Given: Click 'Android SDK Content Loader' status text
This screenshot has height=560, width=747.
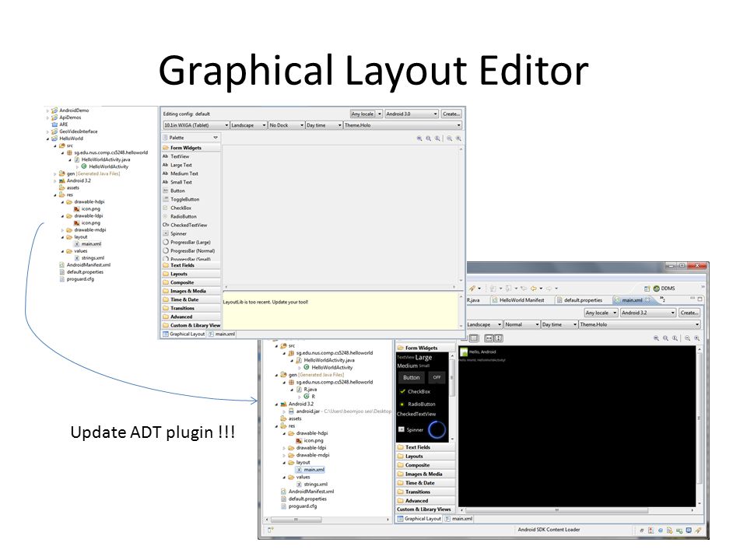Looking at the screenshot, I should point(549,530).
